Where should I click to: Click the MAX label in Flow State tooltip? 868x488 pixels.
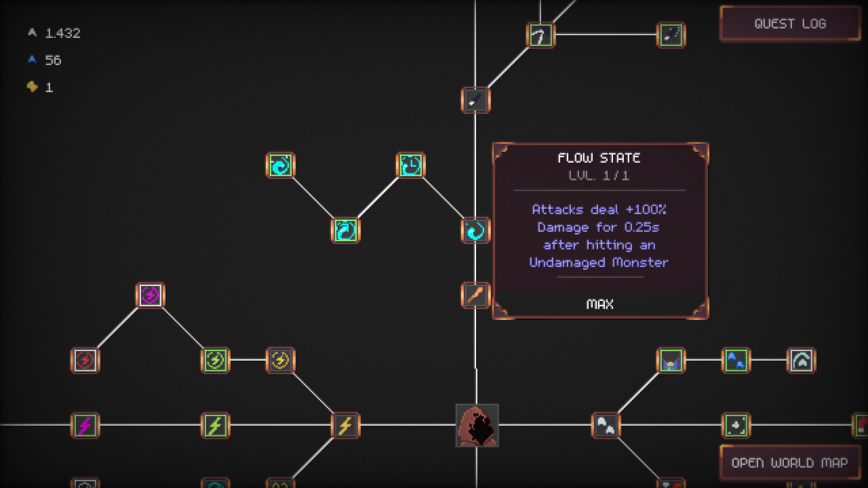[x=599, y=304]
